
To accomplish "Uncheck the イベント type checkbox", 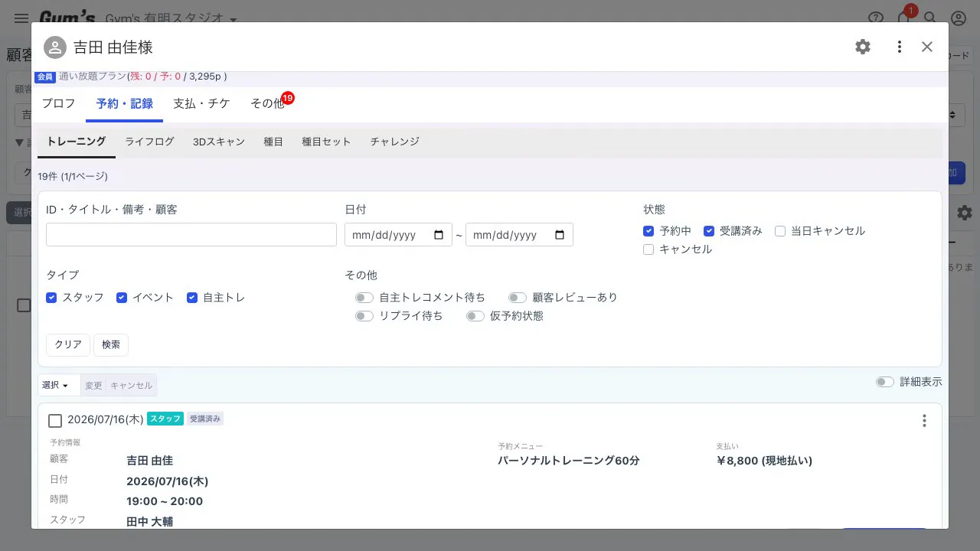I will pyautogui.click(x=122, y=298).
